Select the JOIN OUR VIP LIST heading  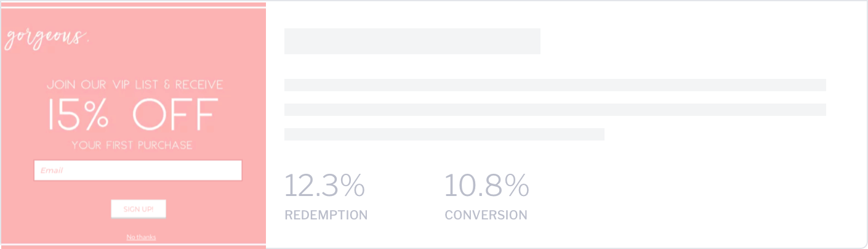(x=135, y=84)
